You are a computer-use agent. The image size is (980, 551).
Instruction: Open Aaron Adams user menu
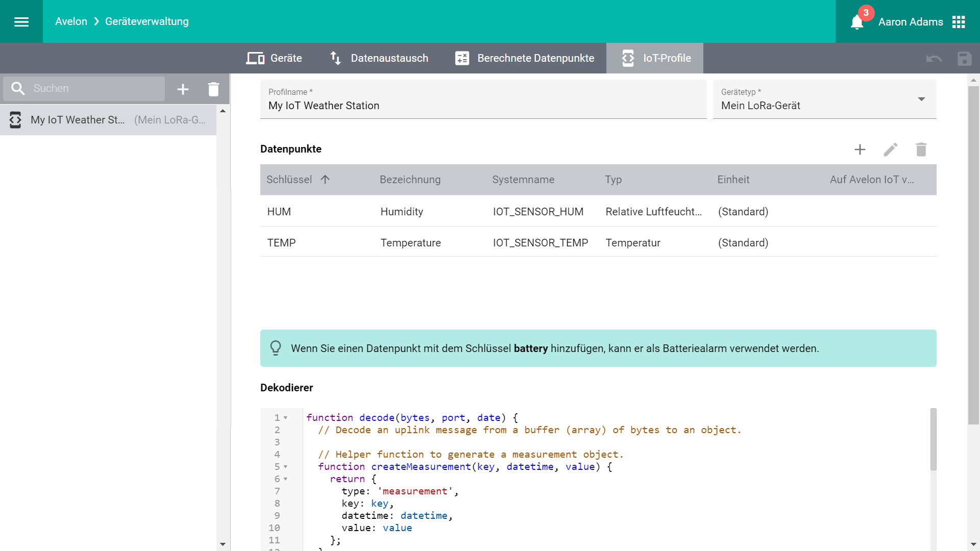[911, 22]
